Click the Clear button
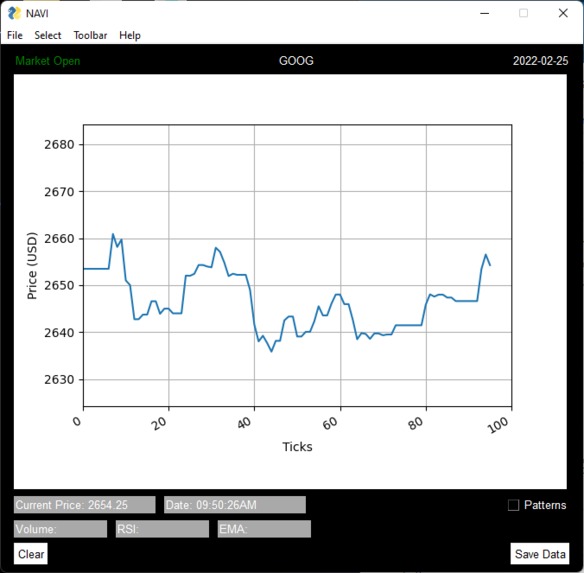Screen dimensions: 584x573 tap(31, 554)
